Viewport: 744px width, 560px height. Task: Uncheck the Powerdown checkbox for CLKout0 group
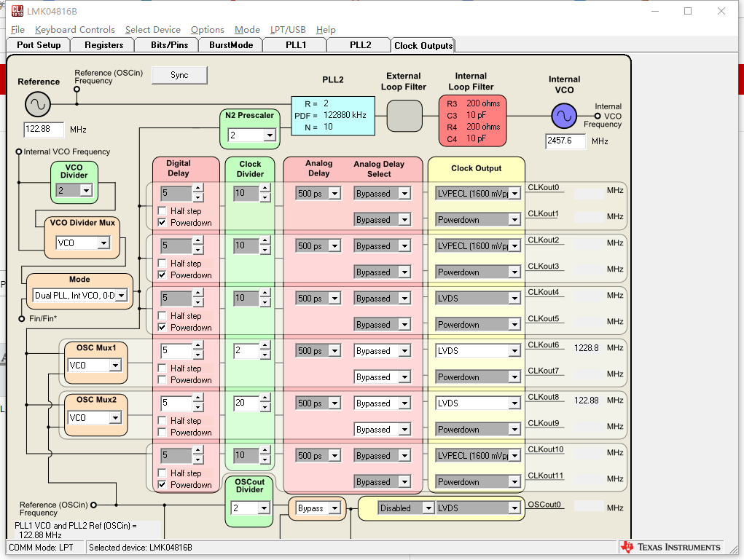click(162, 223)
